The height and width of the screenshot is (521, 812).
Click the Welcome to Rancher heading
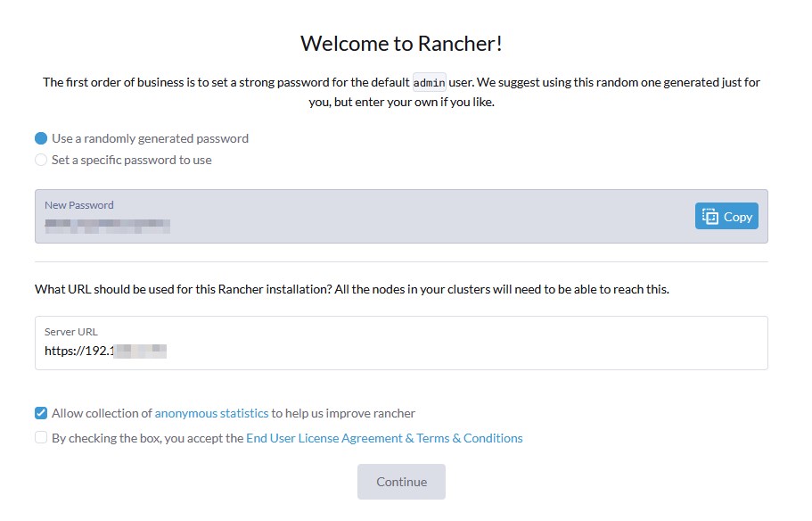pos(401,43)
